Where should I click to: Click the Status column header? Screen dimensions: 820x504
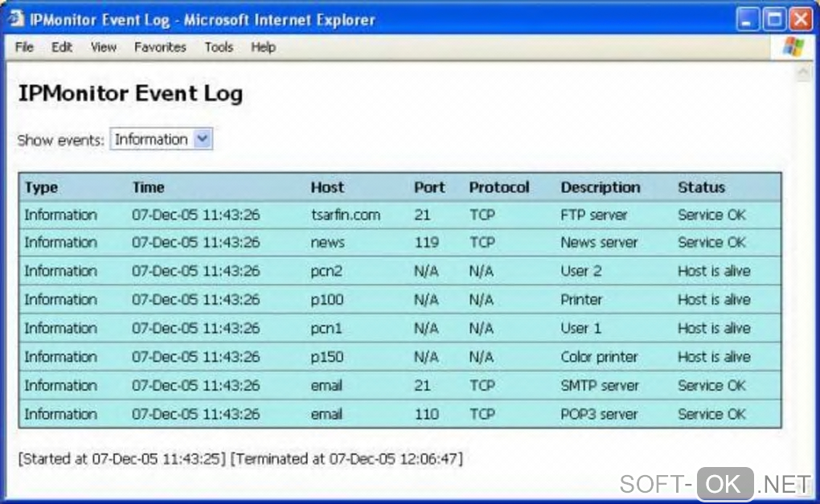pyautogui.click(x=701, y=187)
